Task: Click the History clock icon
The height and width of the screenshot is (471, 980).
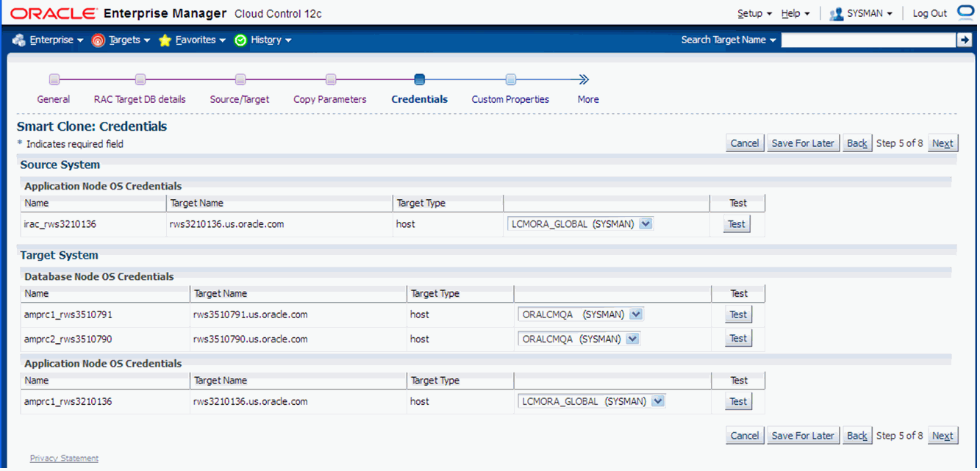Action: point(240,40)
